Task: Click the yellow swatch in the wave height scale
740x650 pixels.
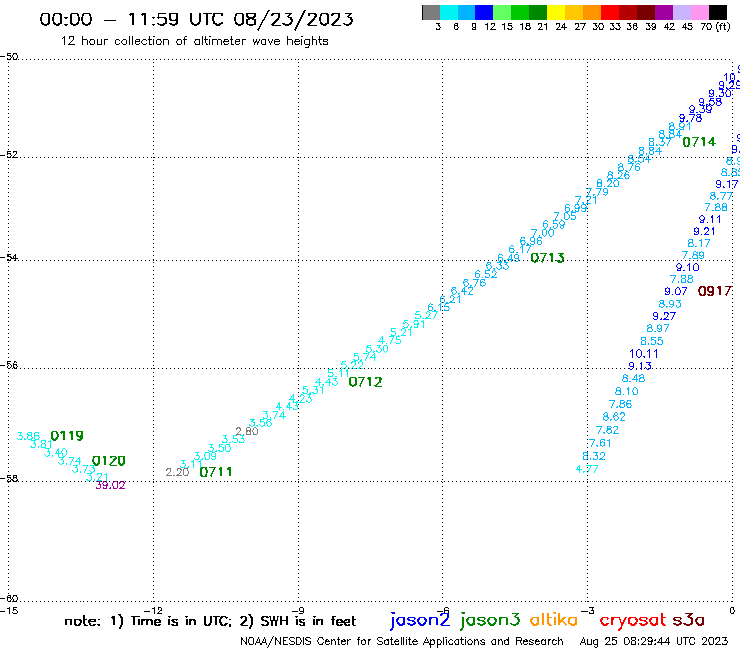Action: [556, 12]
